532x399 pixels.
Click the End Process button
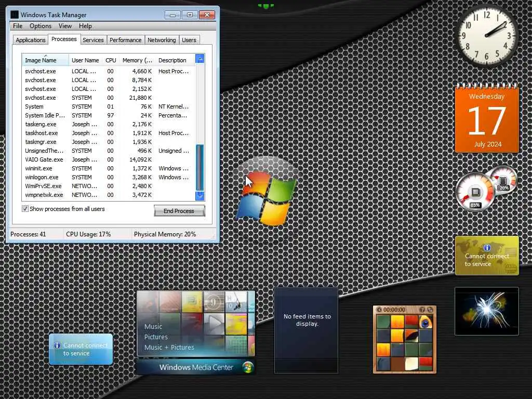[179, 211]
